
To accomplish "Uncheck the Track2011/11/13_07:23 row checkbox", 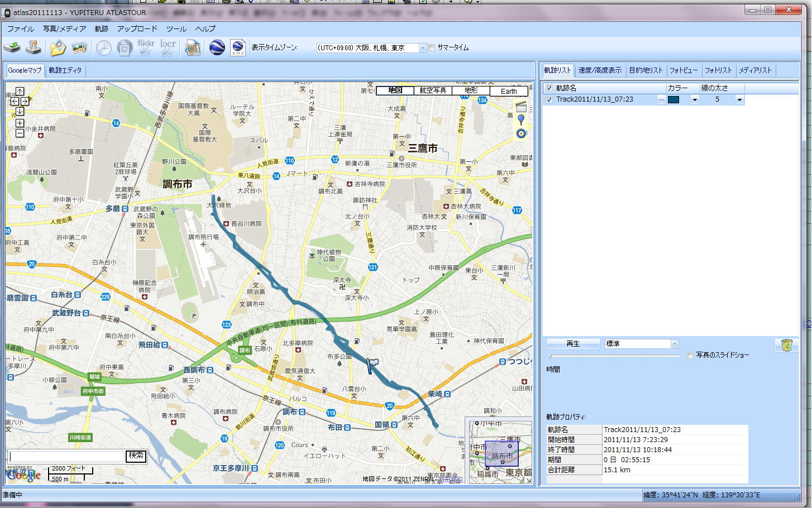I will click(549, 100).
